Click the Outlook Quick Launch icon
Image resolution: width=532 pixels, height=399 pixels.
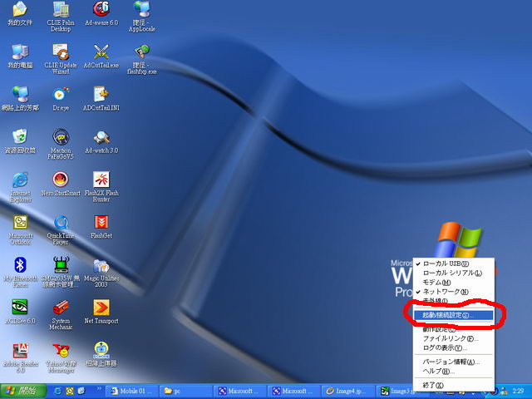pyautogui.click(x=70, y=391)
